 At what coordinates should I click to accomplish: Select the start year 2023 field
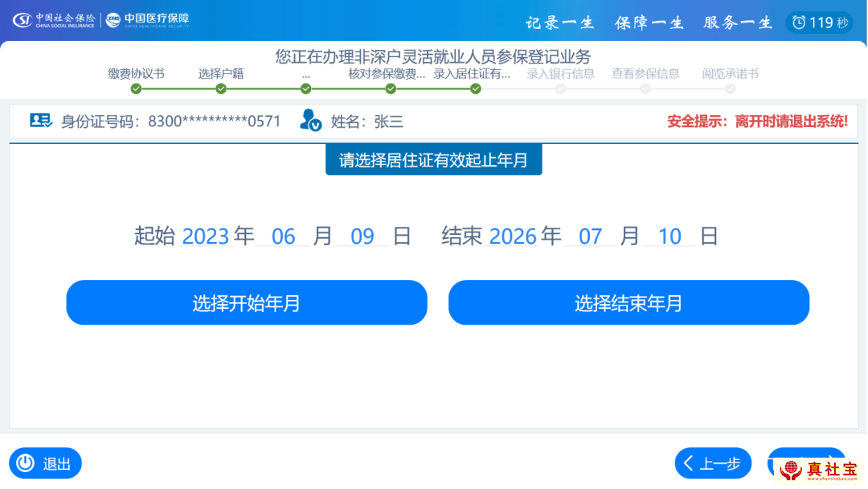(x=206, y=236)
